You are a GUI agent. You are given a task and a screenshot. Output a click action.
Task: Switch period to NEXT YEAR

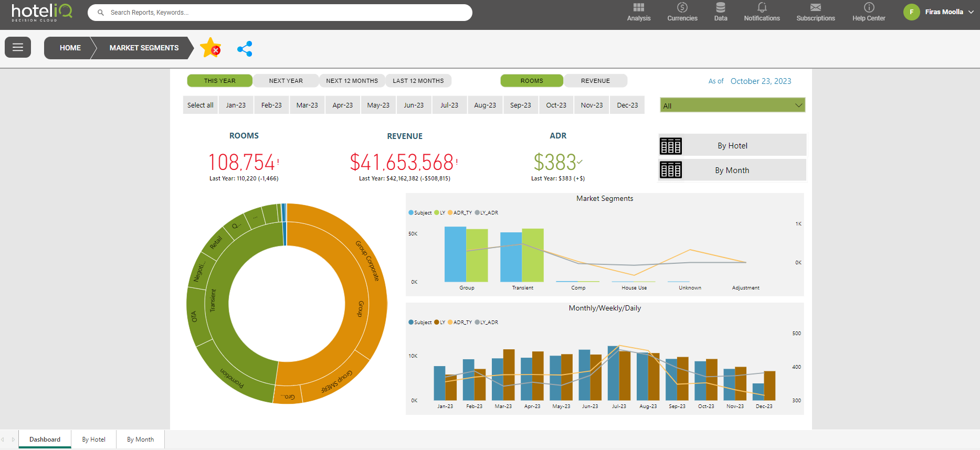pos(286,81)
